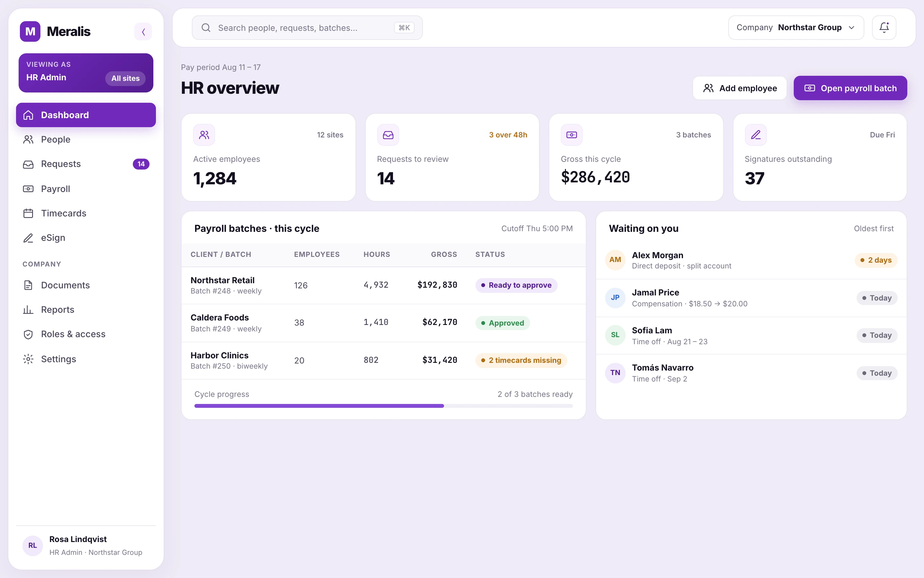This screenshot has height=578, width=924.
Task: Click the Meralis M logo icon
Action: pyautogui.click(x=30, y=31)
